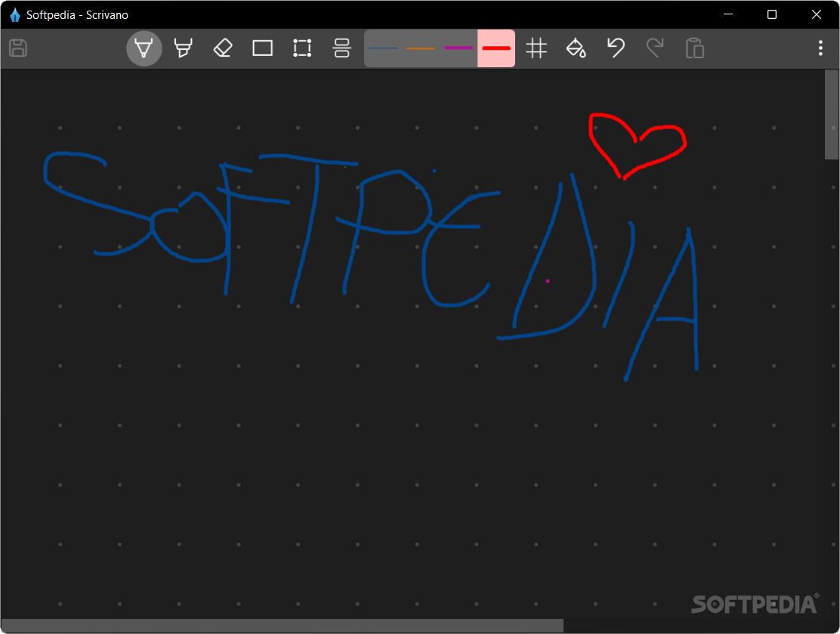This screenshot has width=840, height=634.
Task: Click the Paste clipboard icon
Action: pyautogui.click(x=695, y=48)
